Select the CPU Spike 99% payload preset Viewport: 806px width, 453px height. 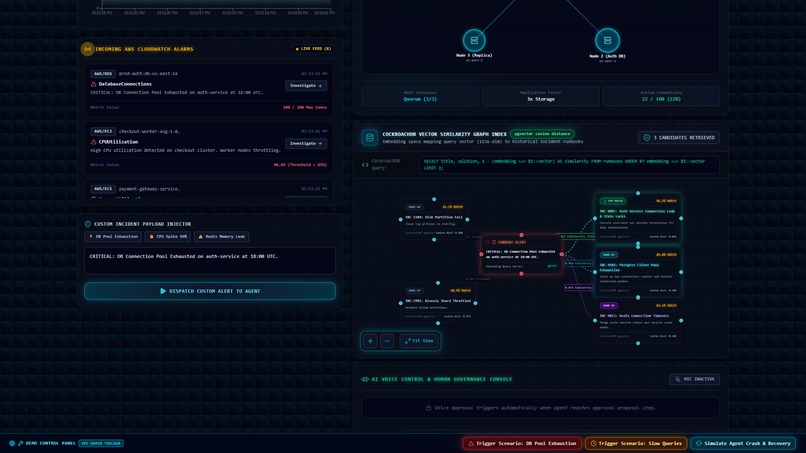pos(168,237)
